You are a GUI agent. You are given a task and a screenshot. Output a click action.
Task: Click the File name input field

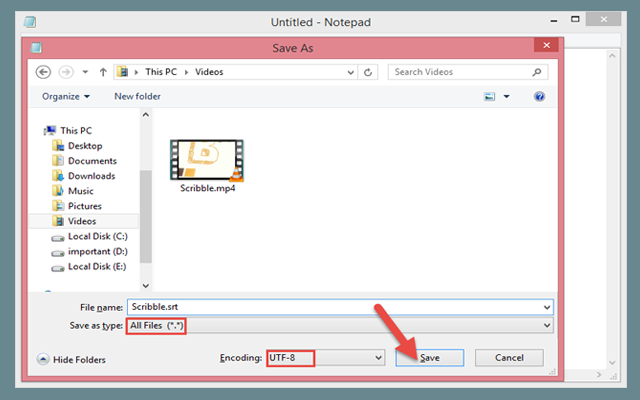[340, 307]
